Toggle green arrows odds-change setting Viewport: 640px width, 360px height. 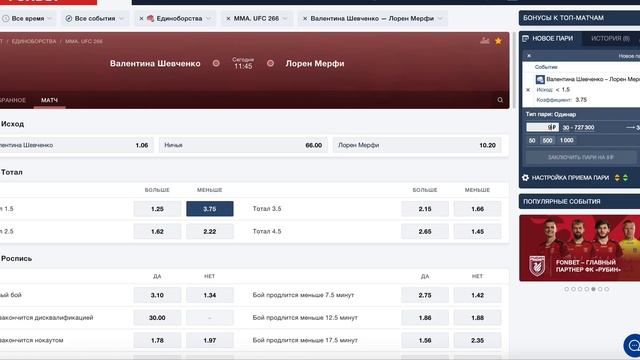(x=625, y=178)
